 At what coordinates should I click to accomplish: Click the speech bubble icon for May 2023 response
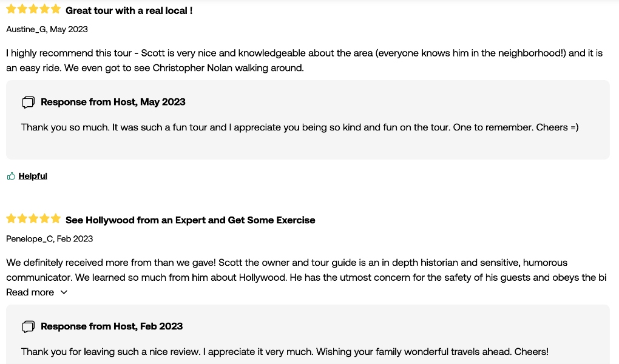click(29, 103)
